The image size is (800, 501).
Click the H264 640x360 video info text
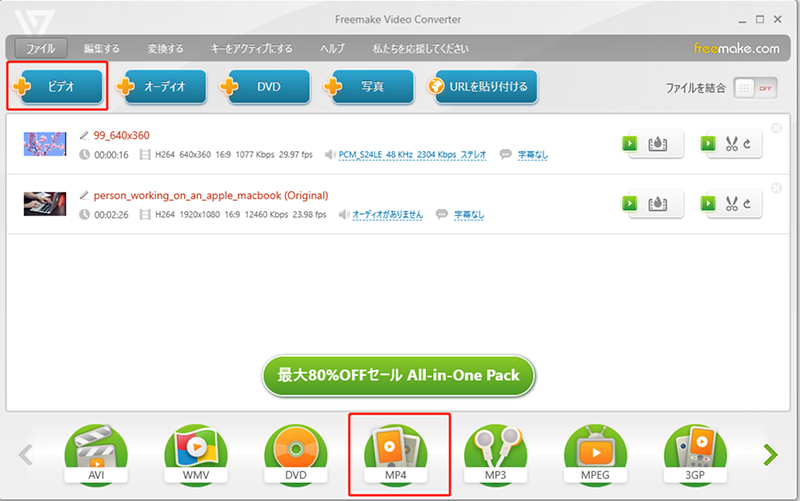(x=234, y=155)
